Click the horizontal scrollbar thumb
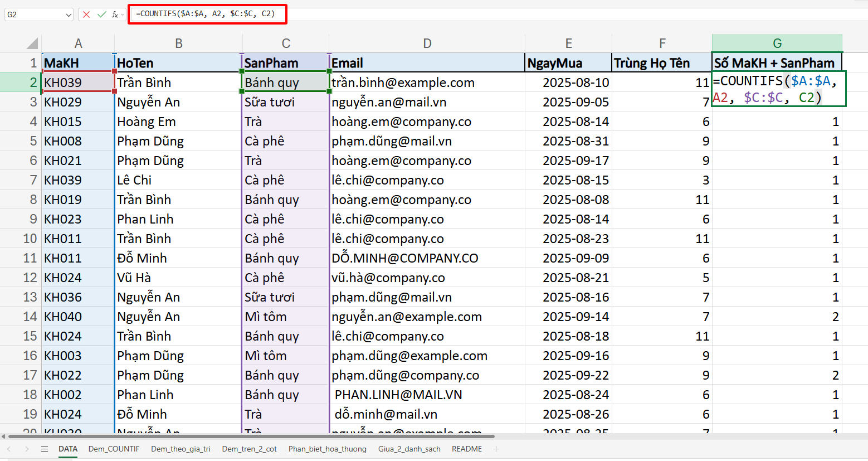Image resolution: width=868 pixels, height=461 pixels. click(x=251, y=436)
